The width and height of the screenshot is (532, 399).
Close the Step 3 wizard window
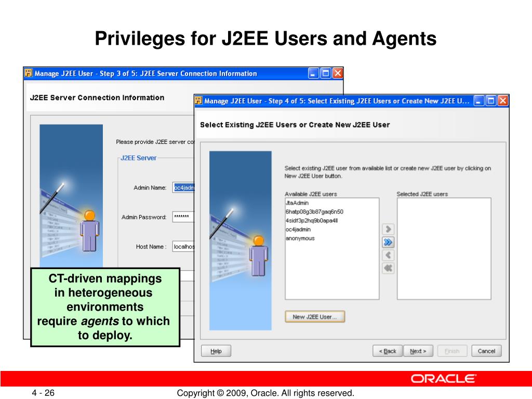tap(338, 73)
